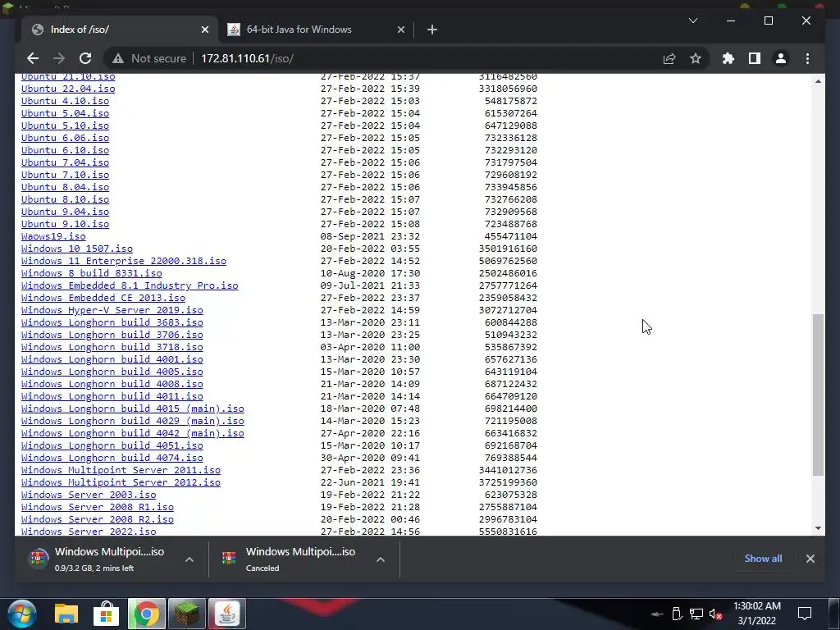The width and height of the screenshot is (840, 630).
Task: Open the Windows Start menu
Action: [x=21, y=614]
